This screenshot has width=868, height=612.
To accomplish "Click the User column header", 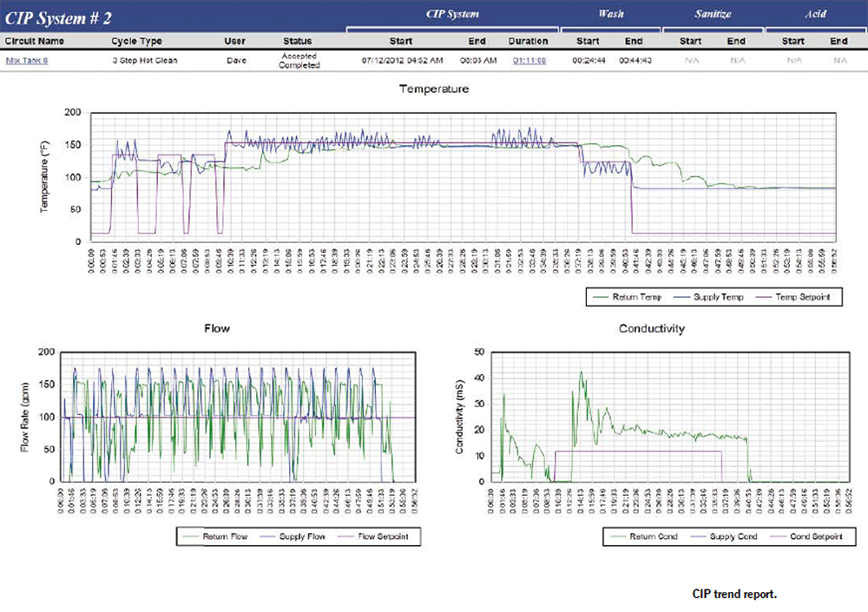I will 234,41.
